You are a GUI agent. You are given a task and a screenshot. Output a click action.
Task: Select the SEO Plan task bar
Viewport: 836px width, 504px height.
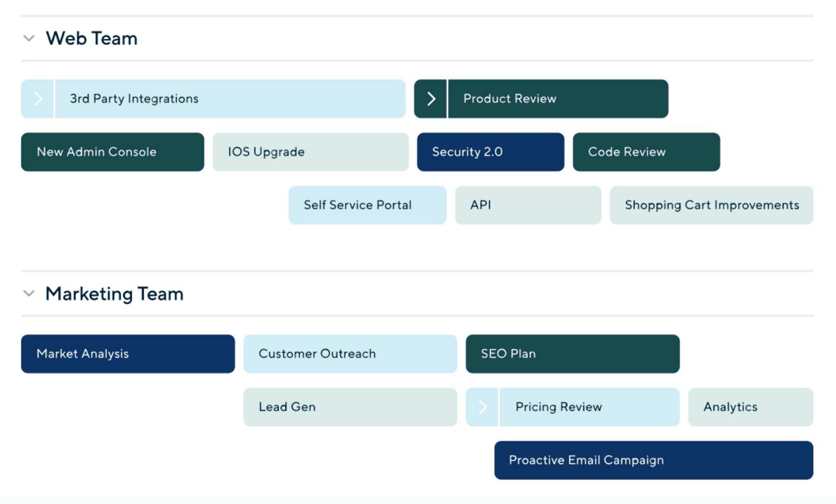pyautogui.click(x=572, y=354)
